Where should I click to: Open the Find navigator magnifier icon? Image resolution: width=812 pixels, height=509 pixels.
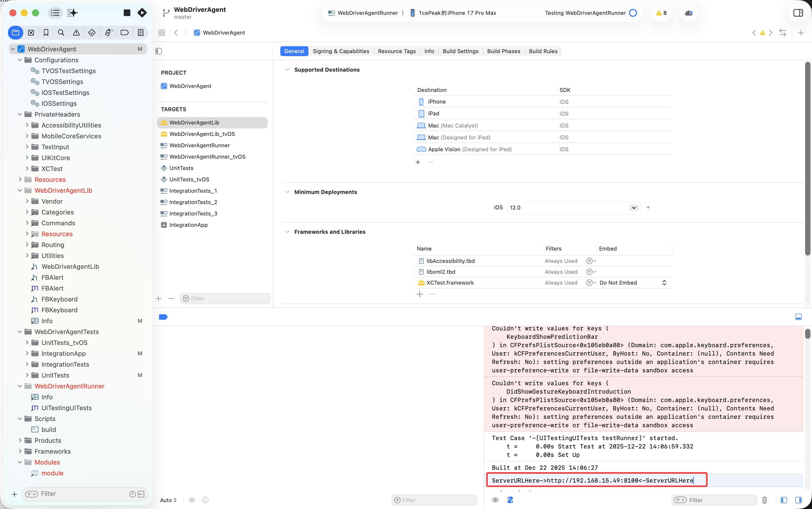(61, 33)
